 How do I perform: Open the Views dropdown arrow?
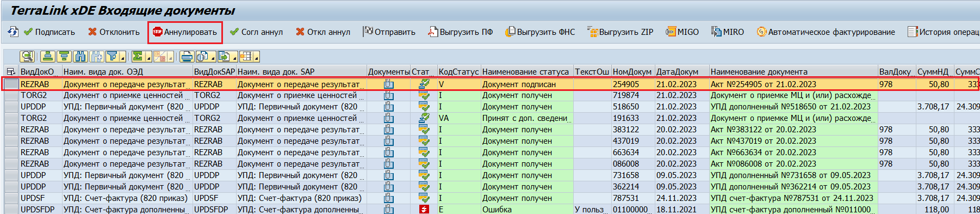213,57
